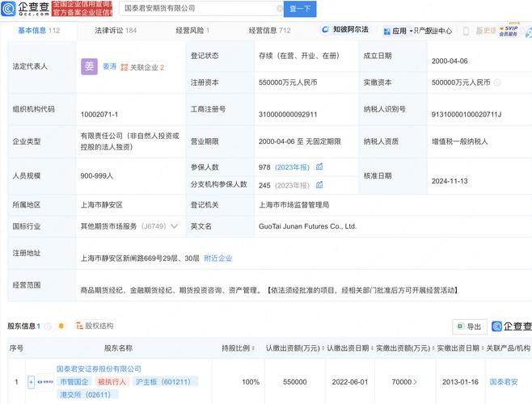Screen dimensions: 532x404
Task: Expand shareholder row 1 plus icon
Action: click(31, 382)
